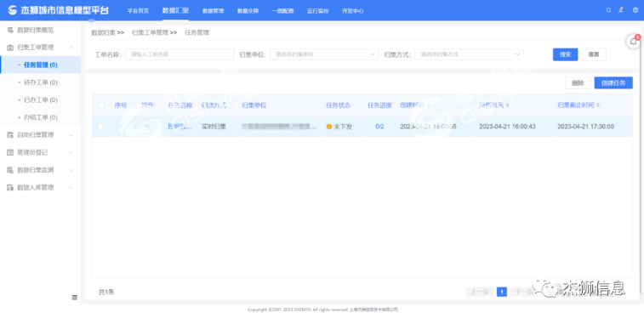Viewport: 644px width, 318px height.
Task: Click the 0/2 task progress link
Action: pos(380,127)
